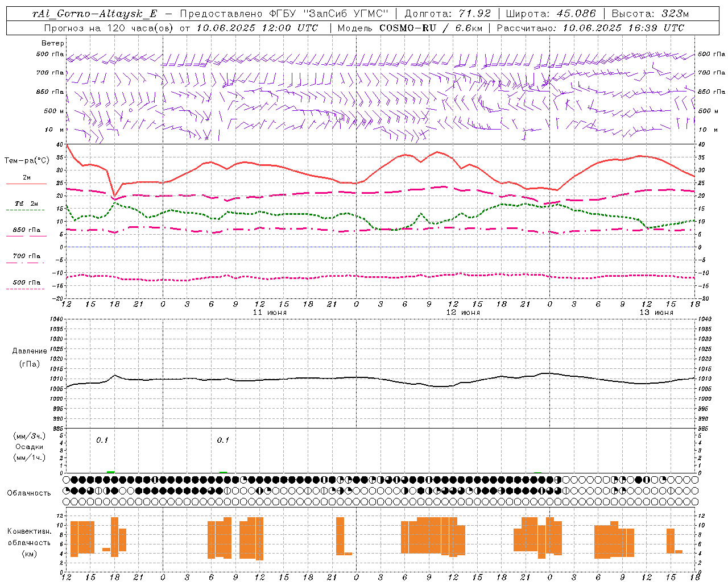Image resolution: width=728 pixels, height=582 pixels.
Task: Click the Тем-ра(°C) axis label
Action: tap(27, 161)
